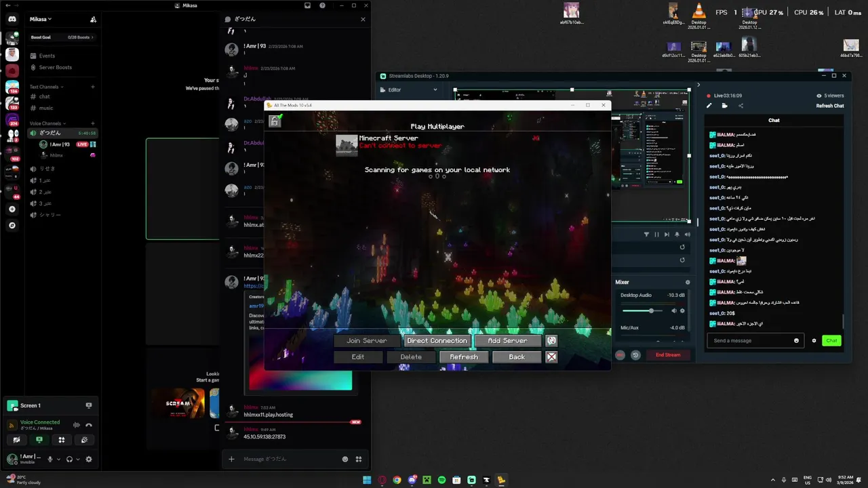Open apps icon in Discord message box
Viewport: 868px width, 488px height.
359,459
